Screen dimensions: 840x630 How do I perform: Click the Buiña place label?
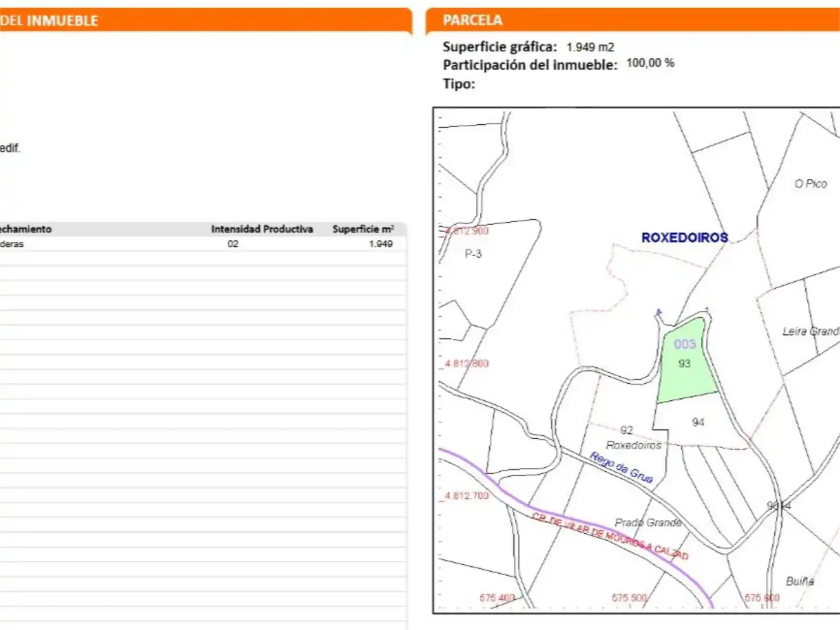(x=800, y=581)
